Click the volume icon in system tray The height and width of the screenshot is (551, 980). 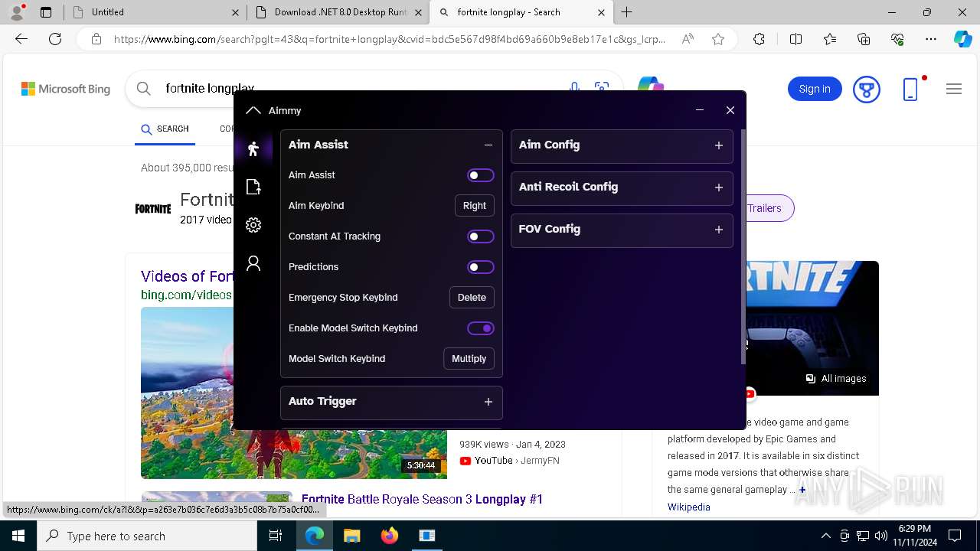click(881, 536)
